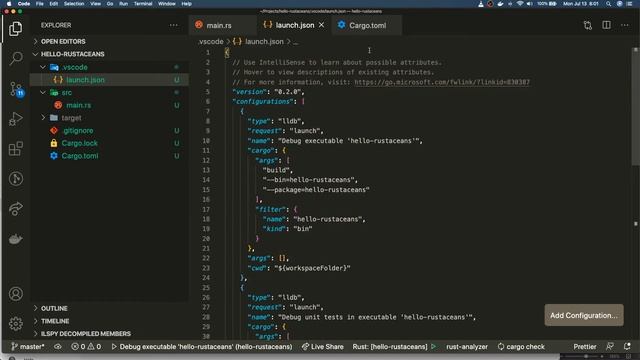This screenshot has width=640, height=360.
Task: Open the Search view in activity bar
Action: 16,58
